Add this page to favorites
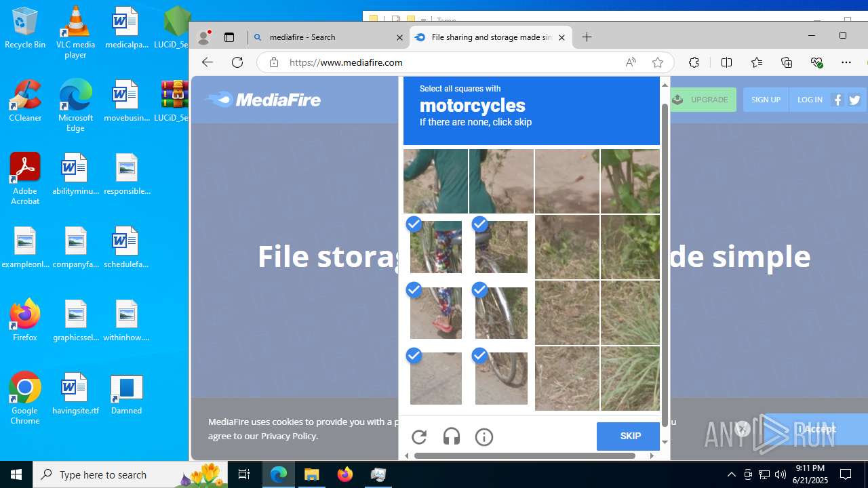Viewport: 868px width, 488px height. point(658,62)
